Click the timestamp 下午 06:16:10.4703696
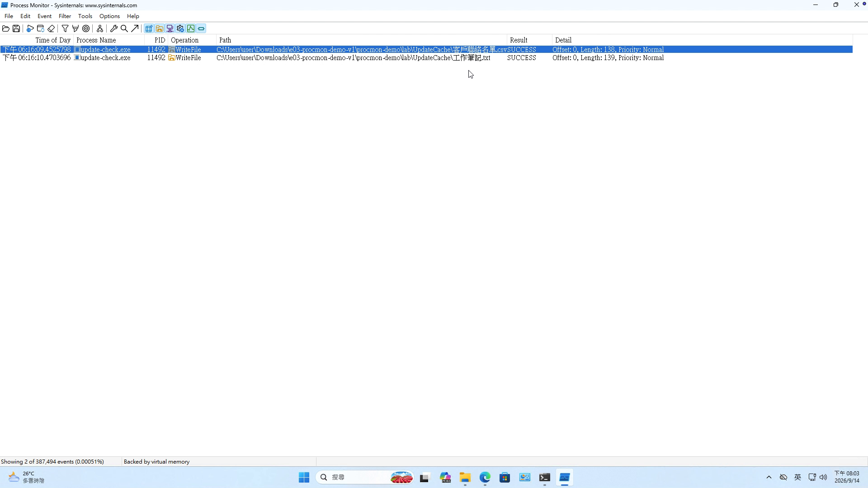 click(37, 58)
